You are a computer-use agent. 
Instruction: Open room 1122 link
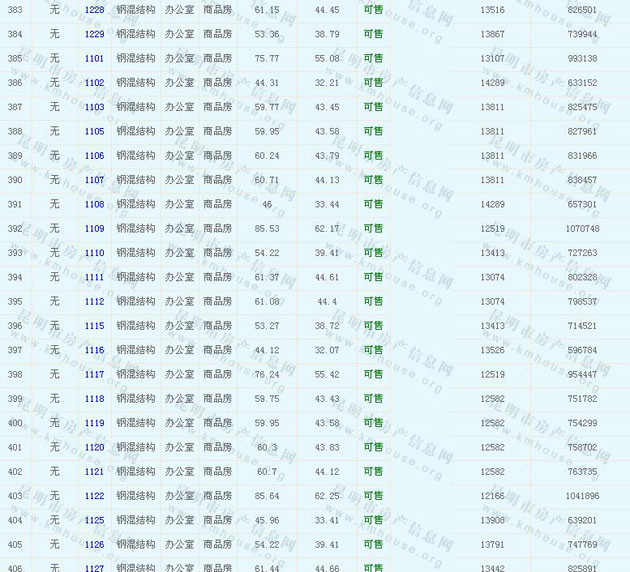[94, 496]
